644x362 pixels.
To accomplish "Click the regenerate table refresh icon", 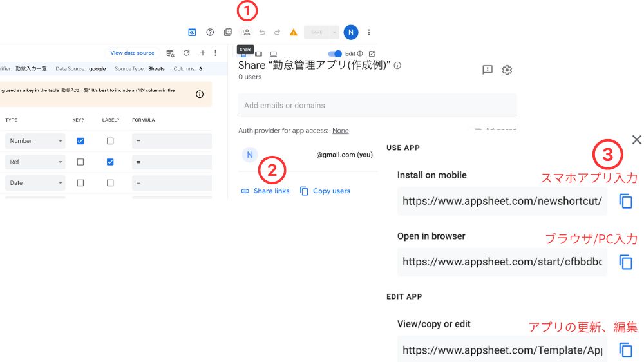I will click(187, 53).
